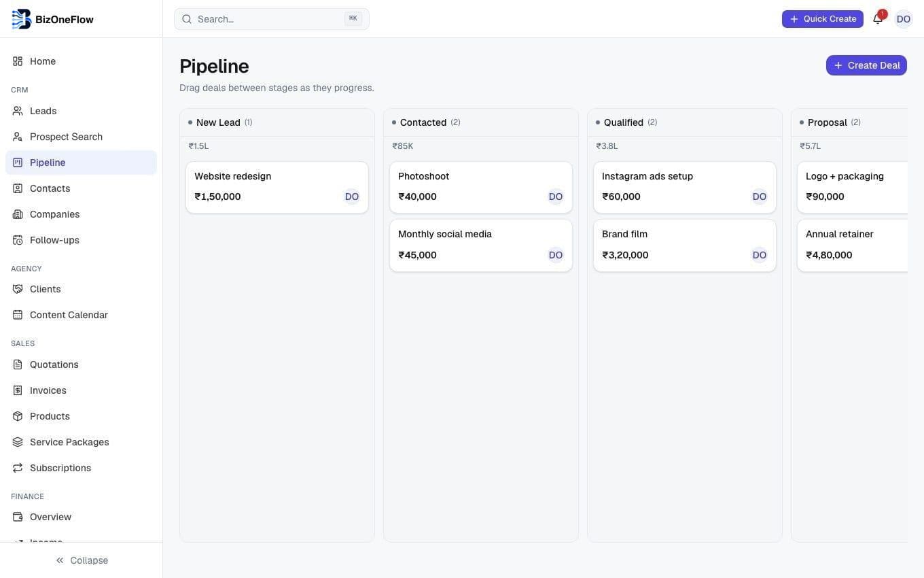Click the Finance Overview wallet icon
The image size is (924, 578).
pyautogui.click(x=18, y=517)
